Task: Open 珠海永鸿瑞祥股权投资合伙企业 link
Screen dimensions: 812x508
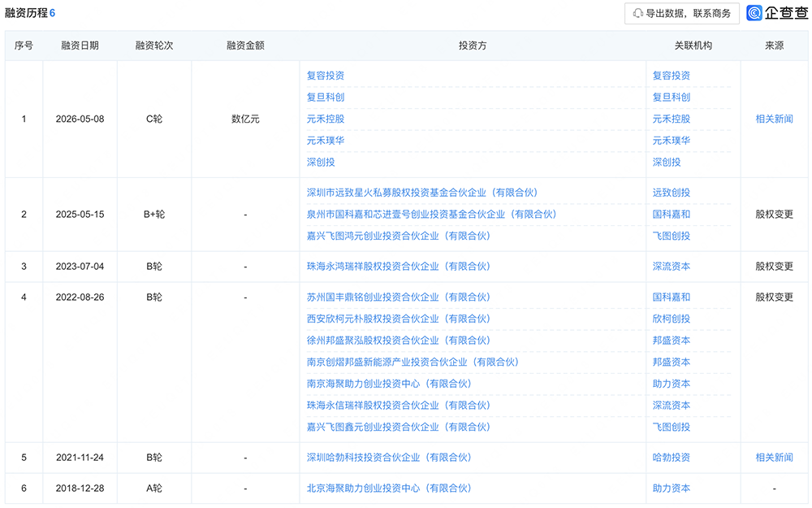Action: click(398, 267)
